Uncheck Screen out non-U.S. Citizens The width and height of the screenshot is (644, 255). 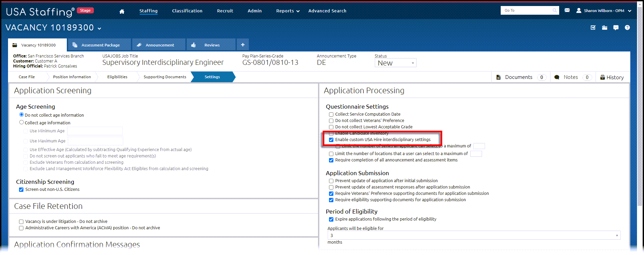point(21,189)
